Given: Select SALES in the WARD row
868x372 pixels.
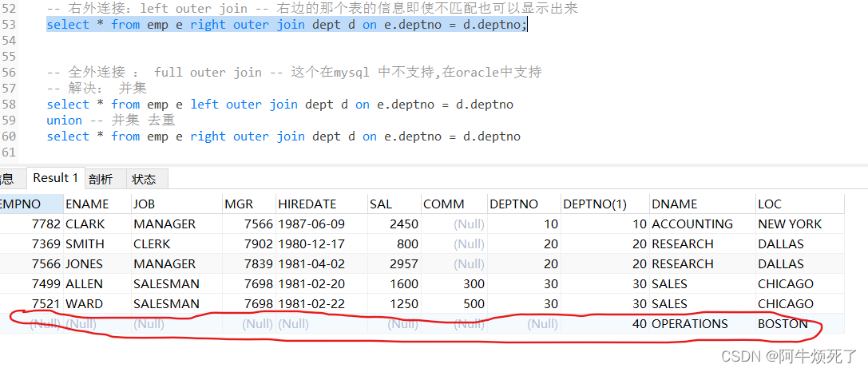Looking at the screenshot, I should (x=702, y=303).
